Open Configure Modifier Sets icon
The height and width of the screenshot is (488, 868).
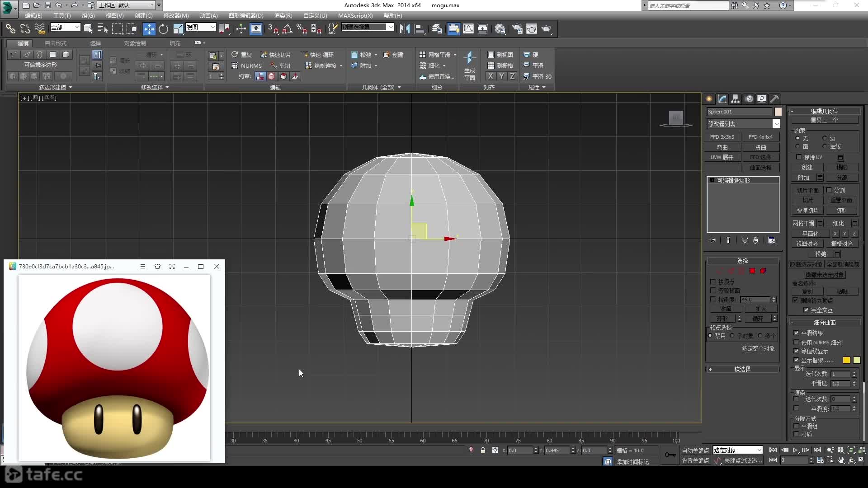771,240
